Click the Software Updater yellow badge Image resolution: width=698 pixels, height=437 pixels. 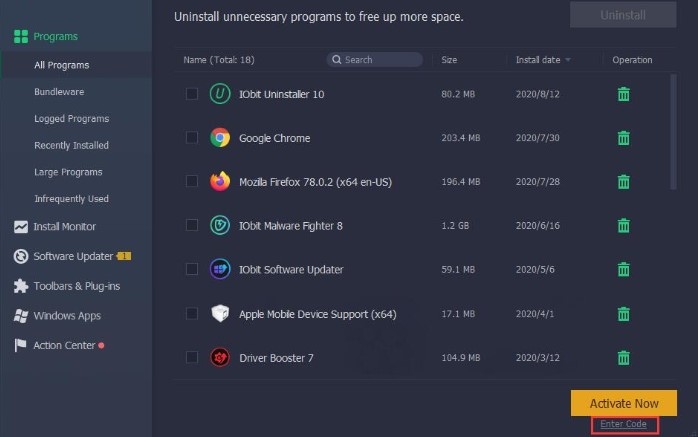click(124, 256)
